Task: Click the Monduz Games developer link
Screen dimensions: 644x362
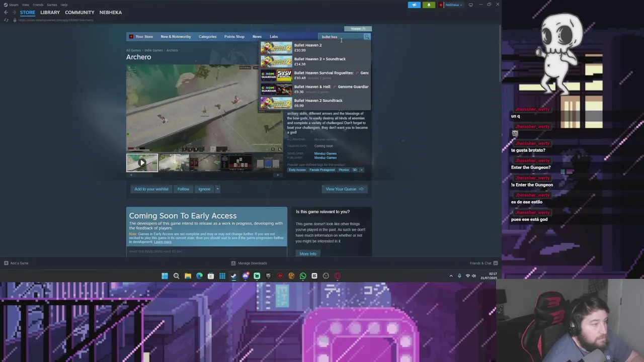Action: (326, 153)
